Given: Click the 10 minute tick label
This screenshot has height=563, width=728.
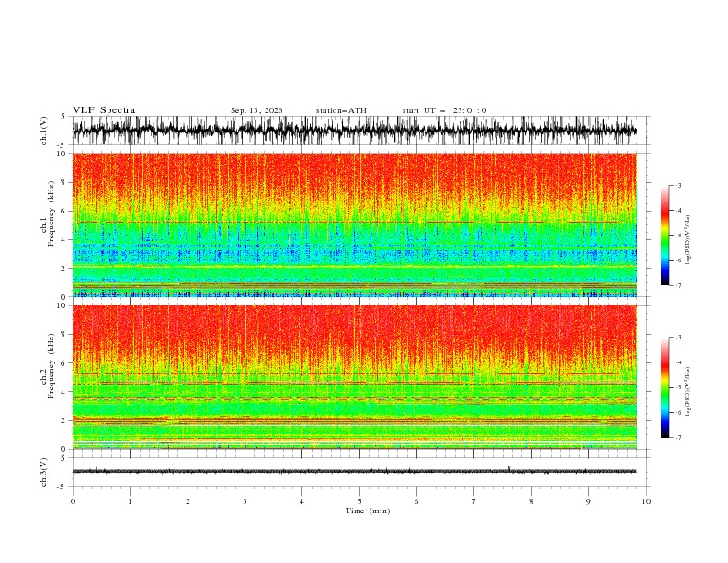Looking at the screenshot, I should 646,501.
